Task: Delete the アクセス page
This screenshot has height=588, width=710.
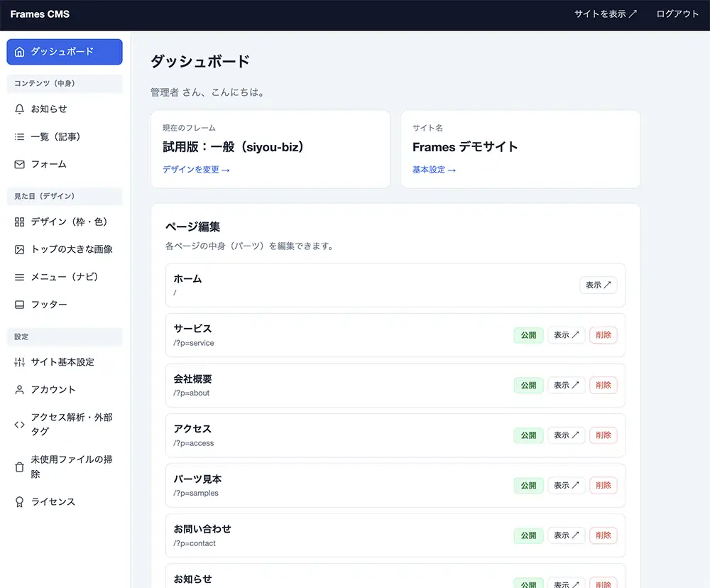Action: point(603,435)
